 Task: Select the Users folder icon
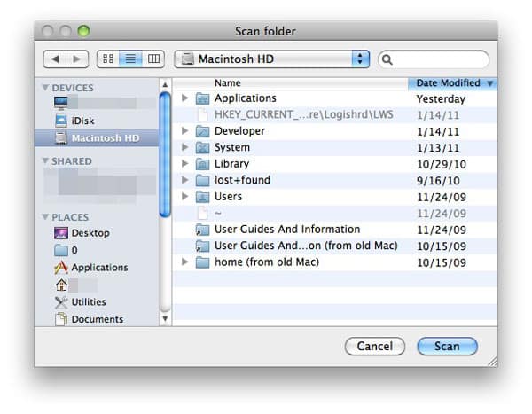tap(202, 197)
